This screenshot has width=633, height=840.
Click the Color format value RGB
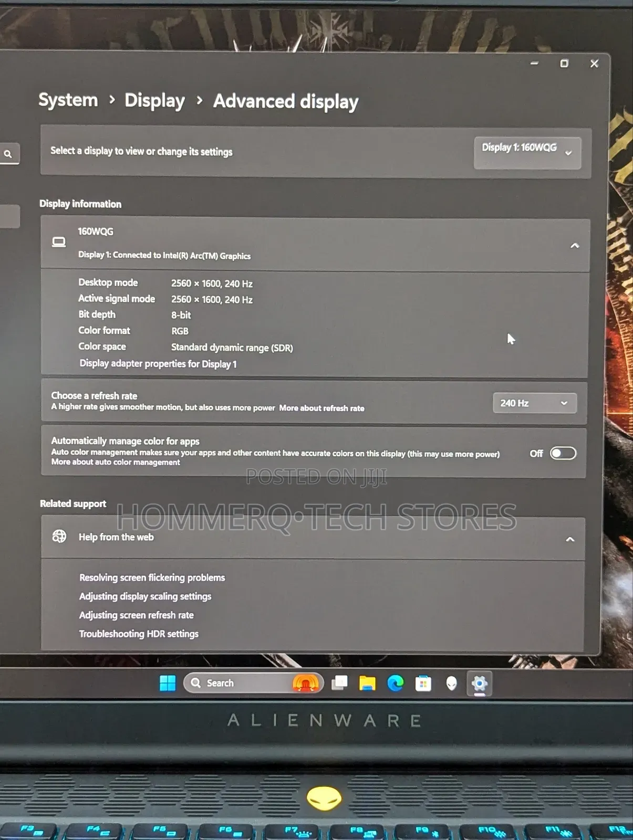tap(180, 331)
